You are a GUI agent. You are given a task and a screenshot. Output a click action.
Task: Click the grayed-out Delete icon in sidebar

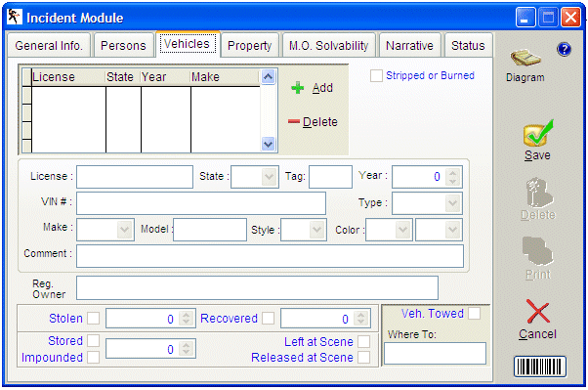[538, 193]
